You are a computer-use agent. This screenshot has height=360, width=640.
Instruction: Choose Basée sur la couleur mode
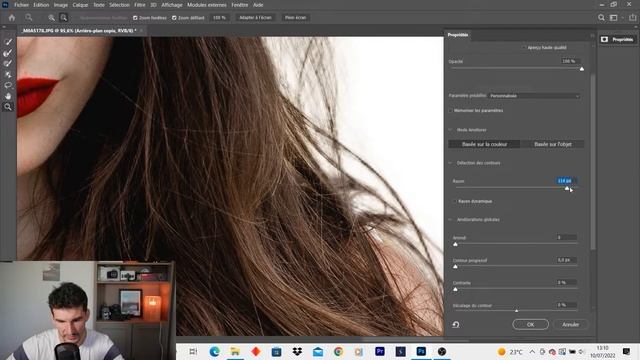pos(484,144)
